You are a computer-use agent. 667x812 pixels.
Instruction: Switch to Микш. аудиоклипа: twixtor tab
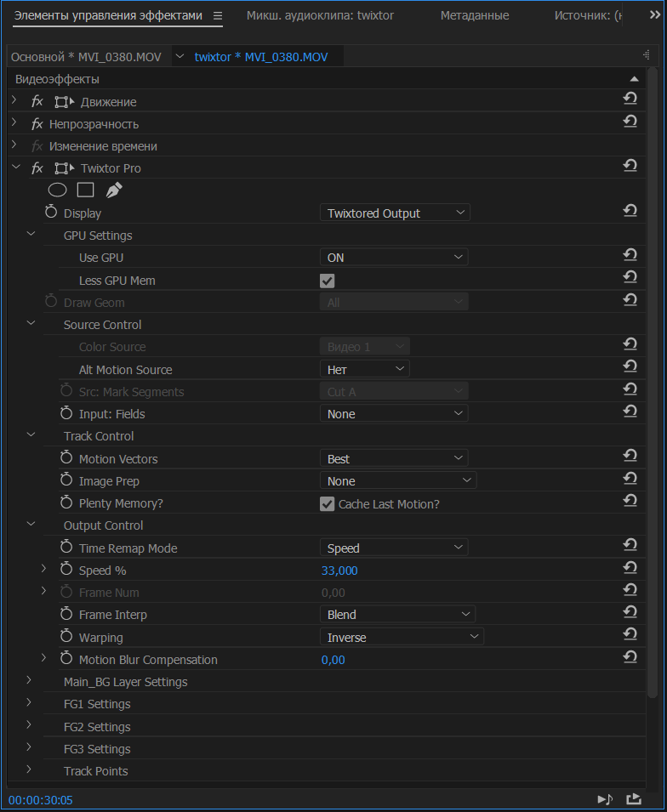point(320,15)
